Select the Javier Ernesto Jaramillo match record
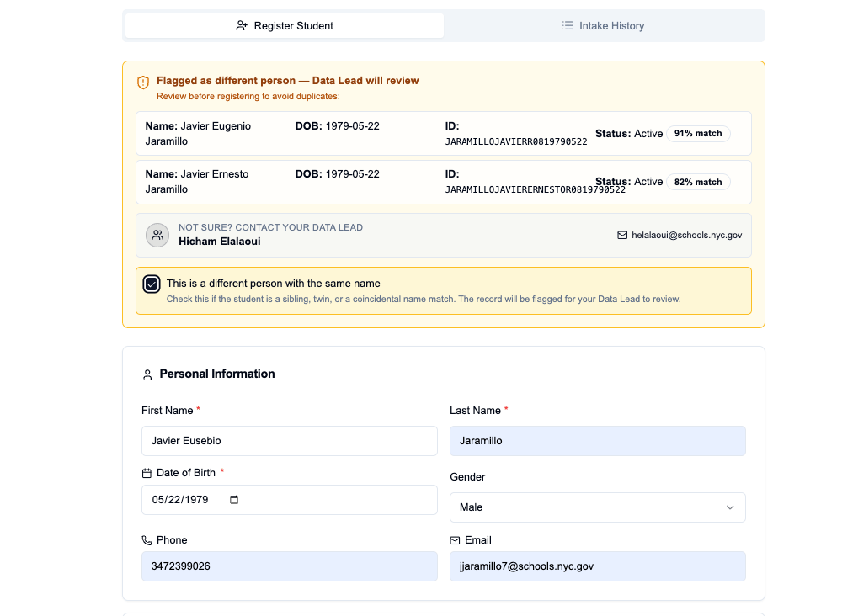The image size is (853, 616). pyautogui.click(x=444, y=182)
